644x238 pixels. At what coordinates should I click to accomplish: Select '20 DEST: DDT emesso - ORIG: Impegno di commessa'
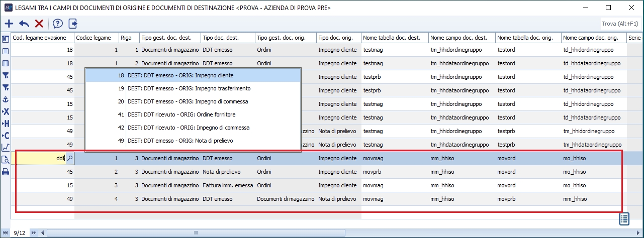(193, 101)
